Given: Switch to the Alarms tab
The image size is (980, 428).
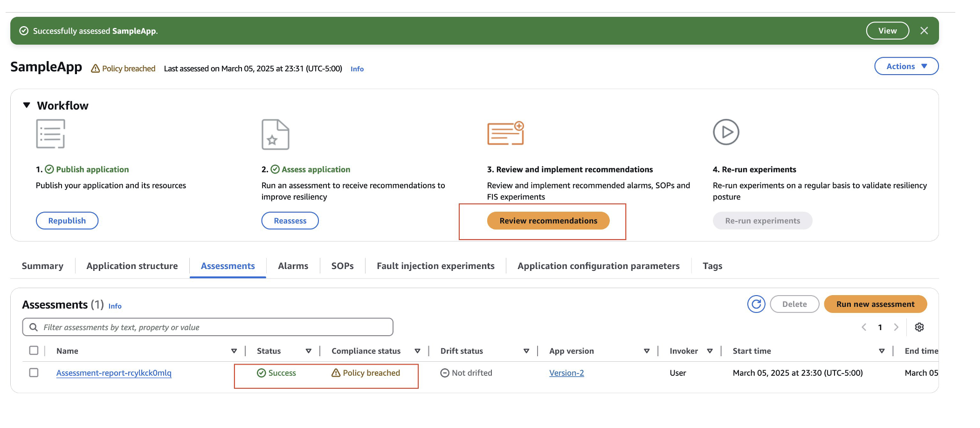Looking at the screenshot, I should (293, 266).
